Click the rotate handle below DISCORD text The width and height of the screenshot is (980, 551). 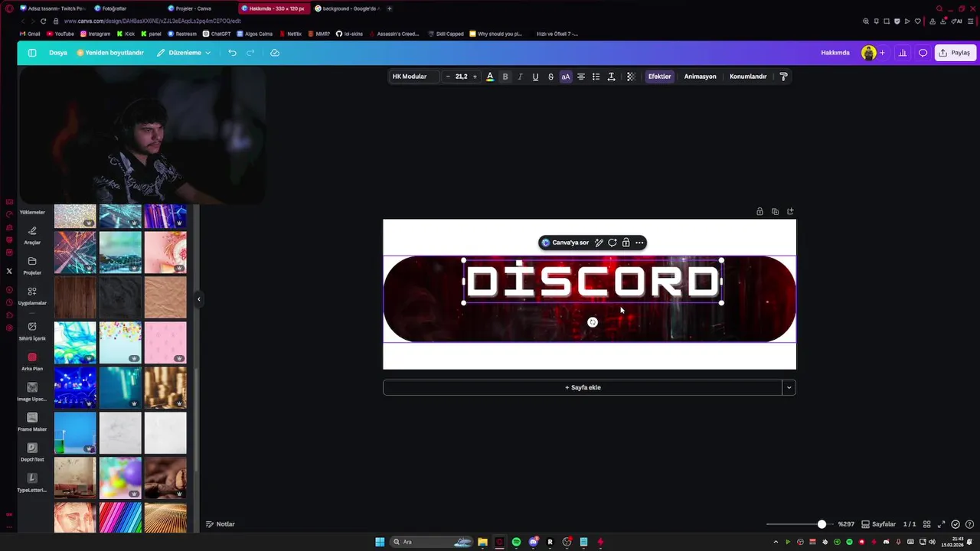[x=593, y=322]
